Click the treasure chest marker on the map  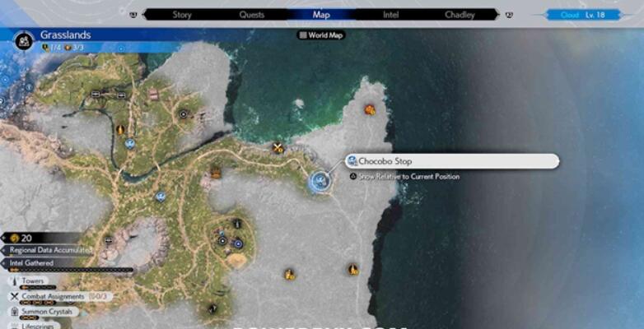[216, 173]
